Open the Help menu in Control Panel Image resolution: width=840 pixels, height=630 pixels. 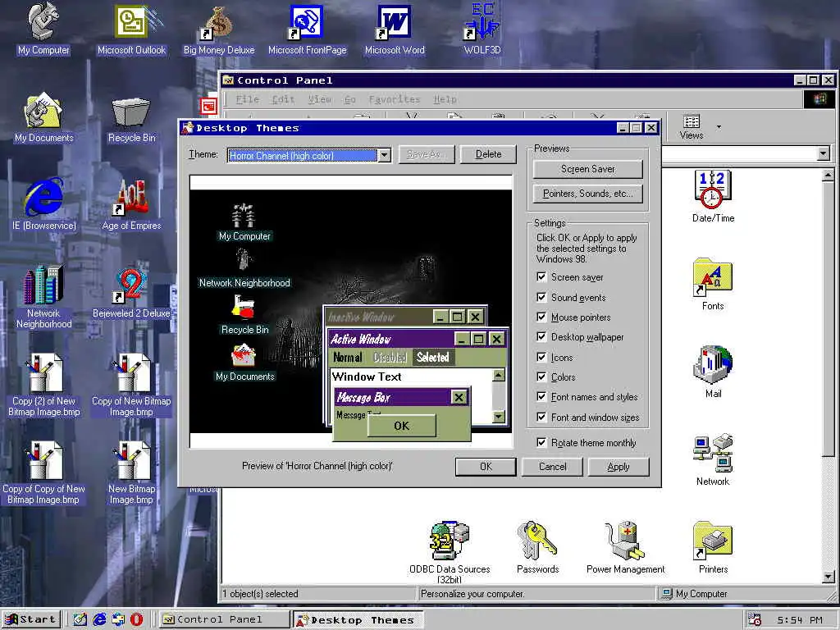[x=445, y=99]
